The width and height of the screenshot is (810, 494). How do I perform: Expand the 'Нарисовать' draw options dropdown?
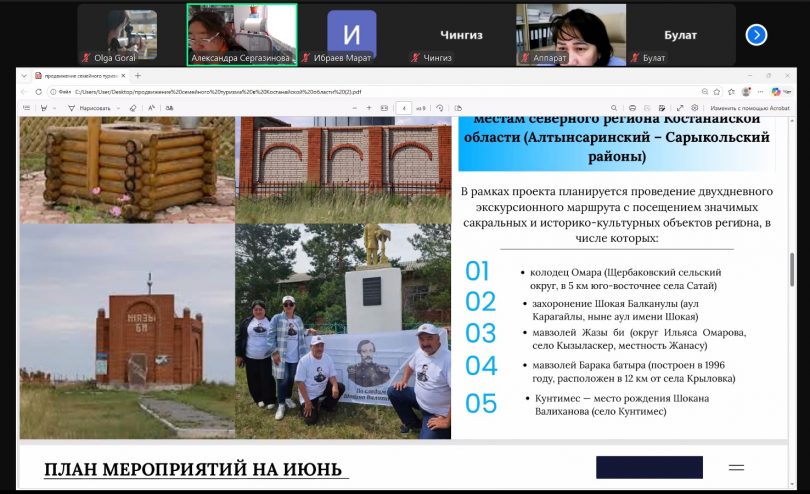click(117, 107)
